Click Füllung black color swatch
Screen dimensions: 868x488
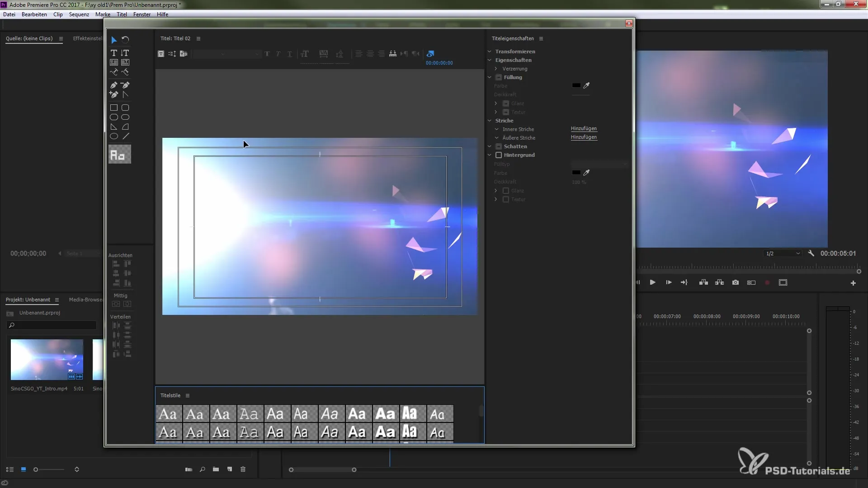[x=576, y=85]
